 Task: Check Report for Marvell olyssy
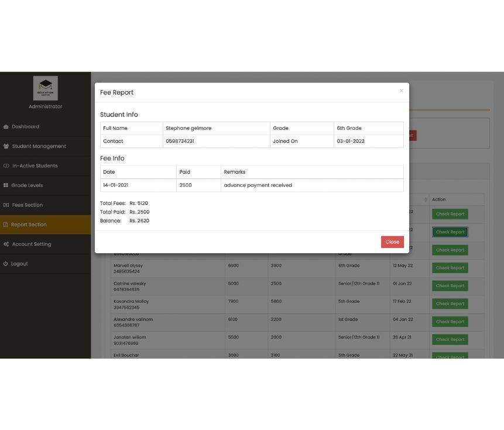click(x=450, y=268)
